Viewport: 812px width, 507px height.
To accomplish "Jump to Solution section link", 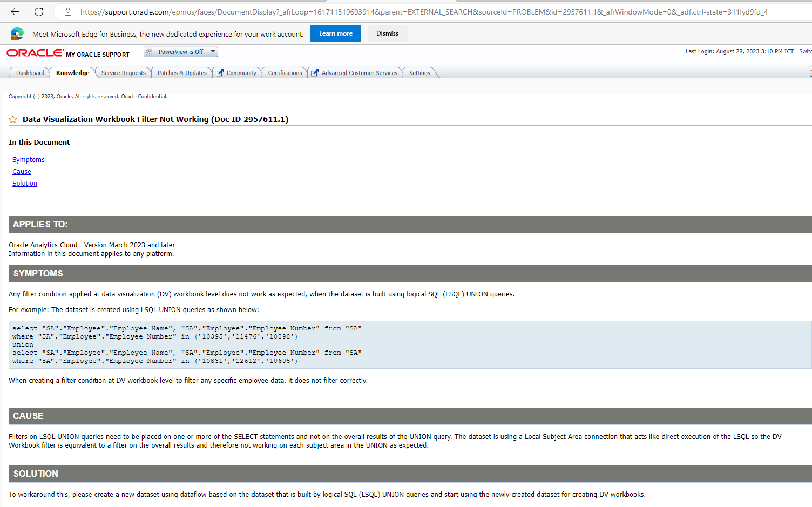I will point(25,184).
